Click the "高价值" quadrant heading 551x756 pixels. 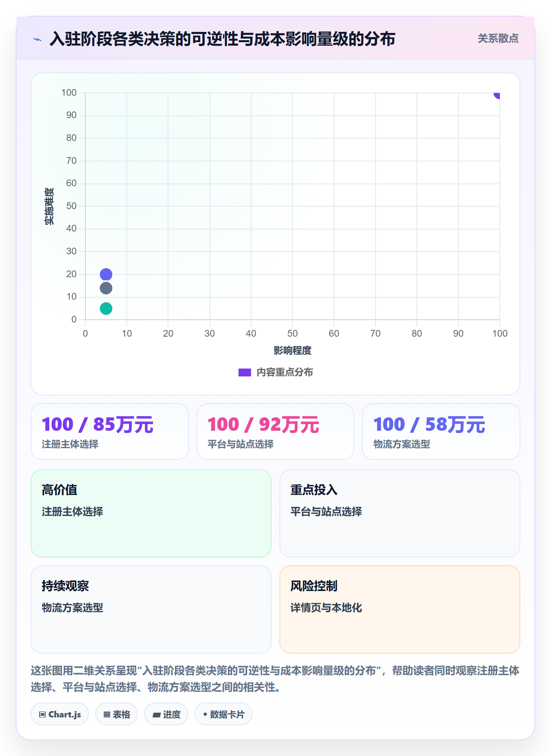click(x=59, y=490)
